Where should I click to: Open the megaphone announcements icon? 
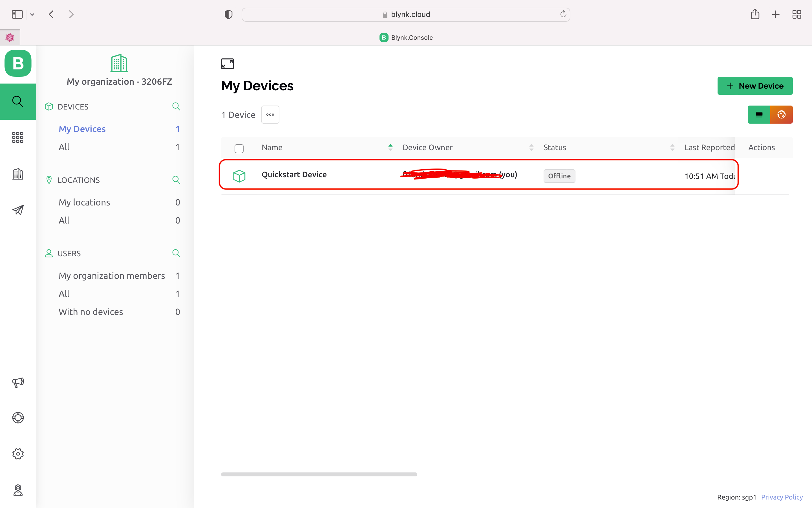pos(18,382)
